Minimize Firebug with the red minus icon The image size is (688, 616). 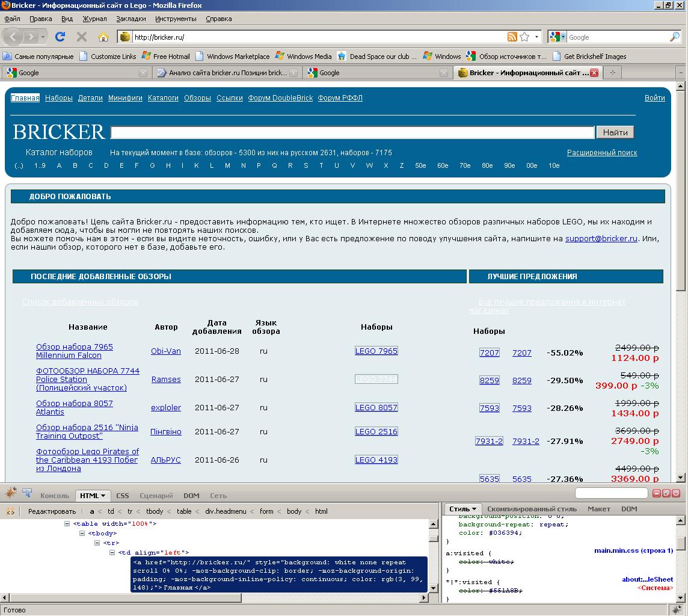pos(657,493)
